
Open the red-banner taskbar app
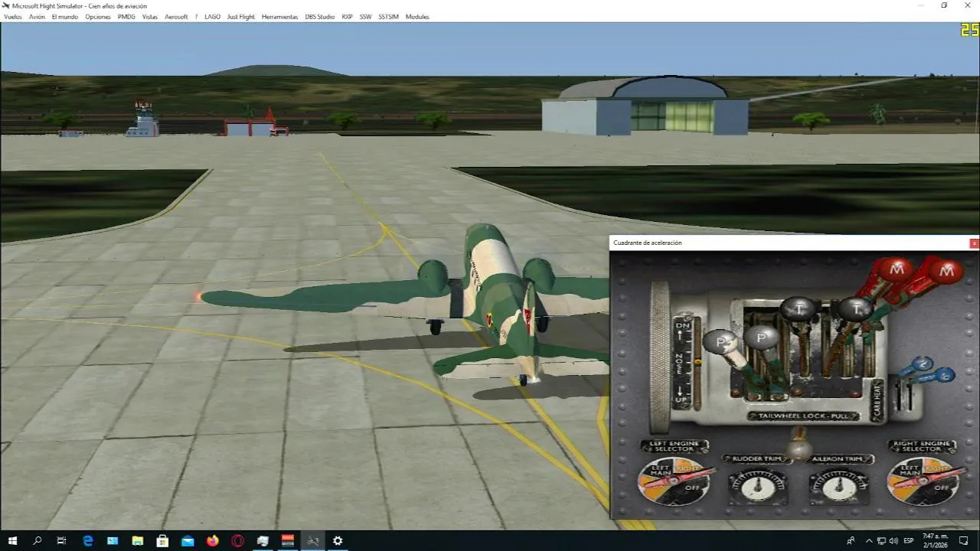click(x=288, y=540)
